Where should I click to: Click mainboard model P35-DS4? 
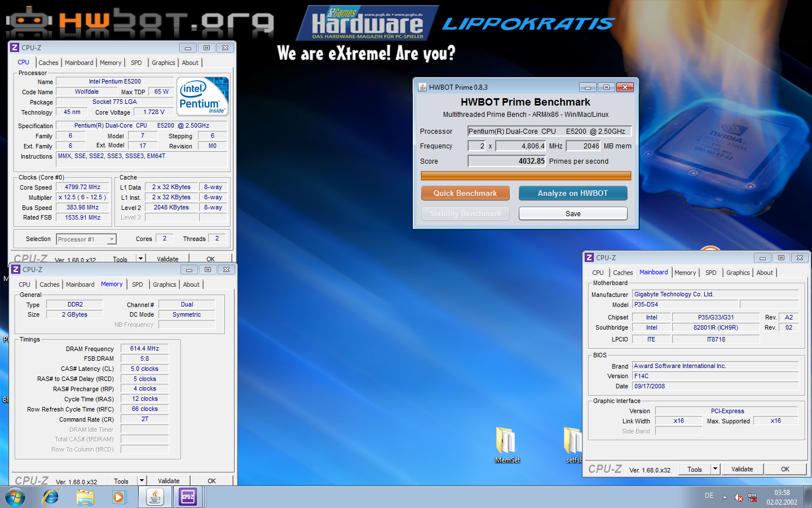[686, 304]
